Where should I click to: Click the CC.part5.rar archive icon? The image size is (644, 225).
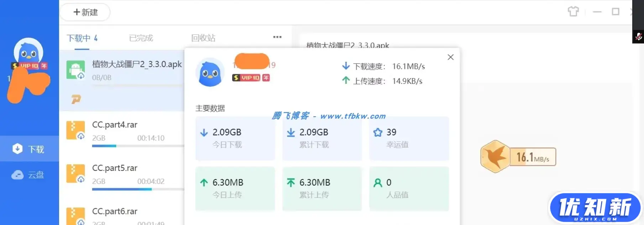tap(76, 174)
